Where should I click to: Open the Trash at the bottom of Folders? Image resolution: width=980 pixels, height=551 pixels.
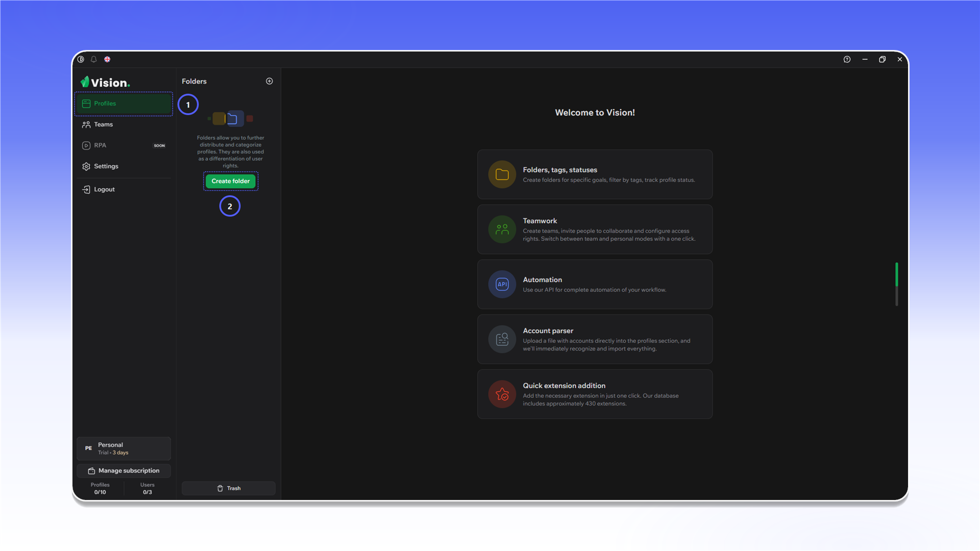[229, 488]
